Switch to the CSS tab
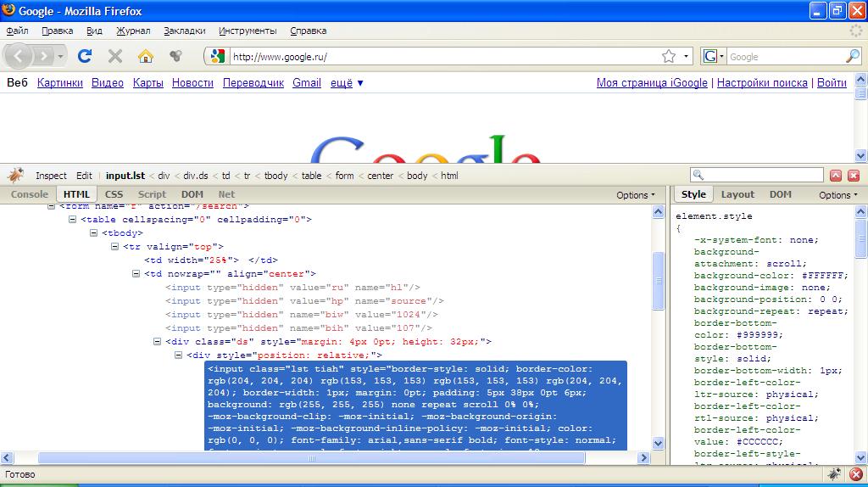 [x=114, y=194]
